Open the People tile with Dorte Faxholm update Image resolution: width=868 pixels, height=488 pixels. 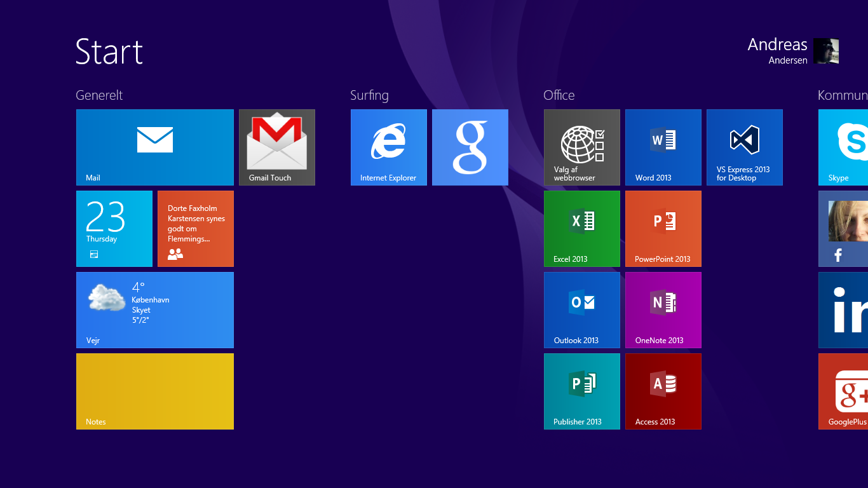point(196,229)
